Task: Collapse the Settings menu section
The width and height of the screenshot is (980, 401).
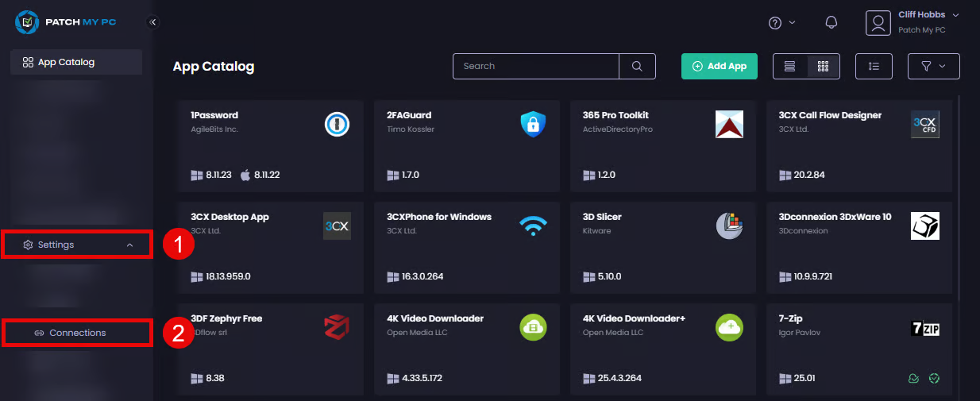Action: [129, 245]
